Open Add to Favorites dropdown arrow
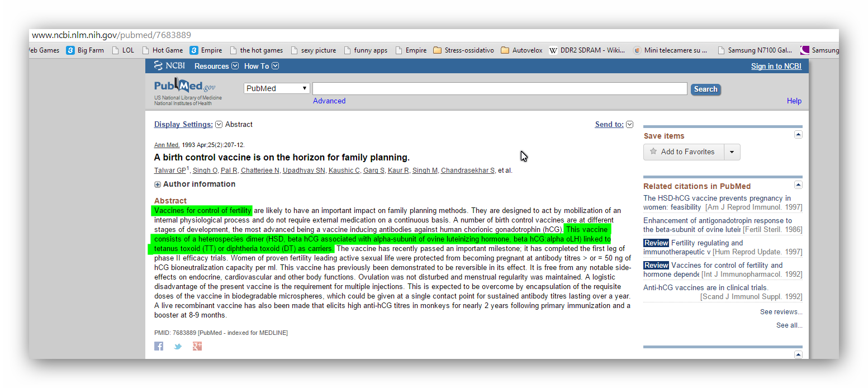The width and height of the screenshot is (868, 388). click(732, 152)
